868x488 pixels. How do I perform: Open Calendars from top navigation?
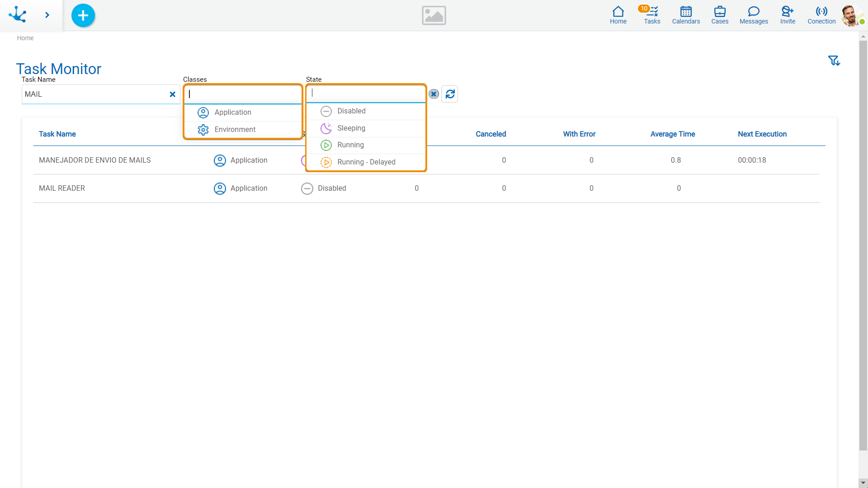click(x=685, y=15)
